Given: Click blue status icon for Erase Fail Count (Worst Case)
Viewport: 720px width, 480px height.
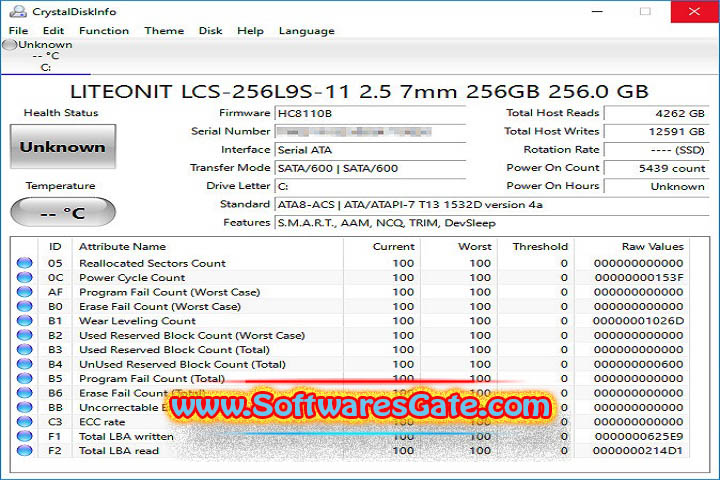Looking at the screenshot, I should coord(25,306).
